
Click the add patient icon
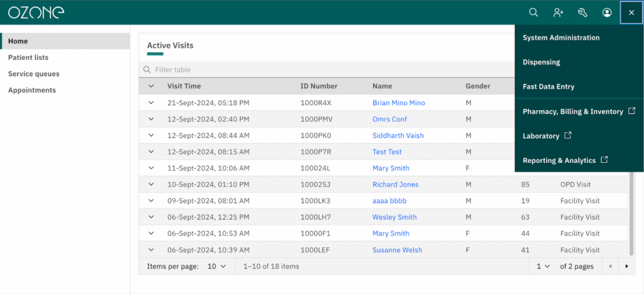pos(558,13)
